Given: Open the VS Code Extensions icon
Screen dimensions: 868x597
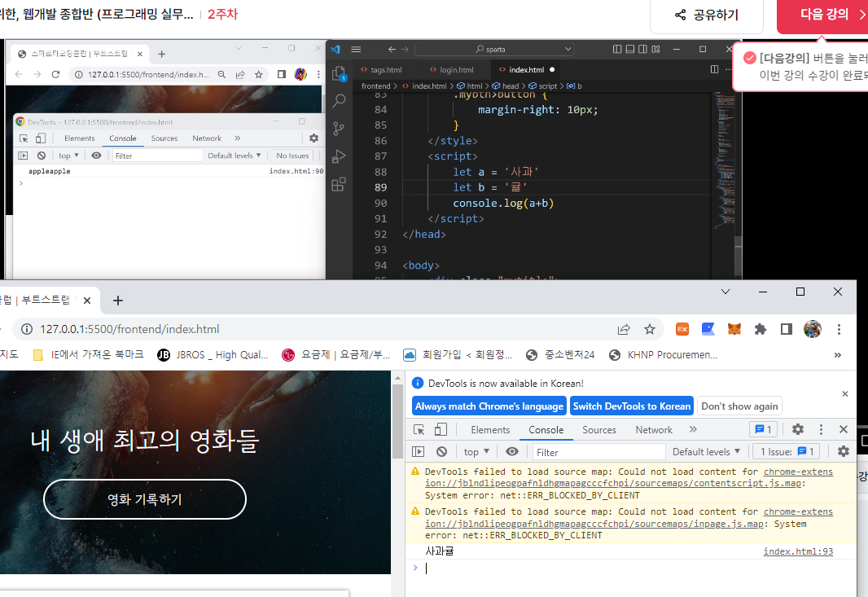Looking at the screenshot, I should [339, 184].
